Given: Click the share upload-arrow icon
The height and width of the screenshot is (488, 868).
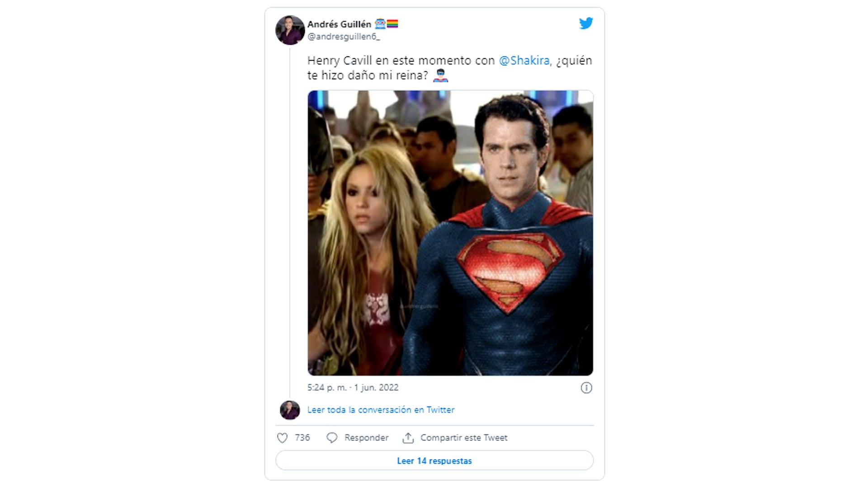Looking at the screenshot, I should [410, 437].
